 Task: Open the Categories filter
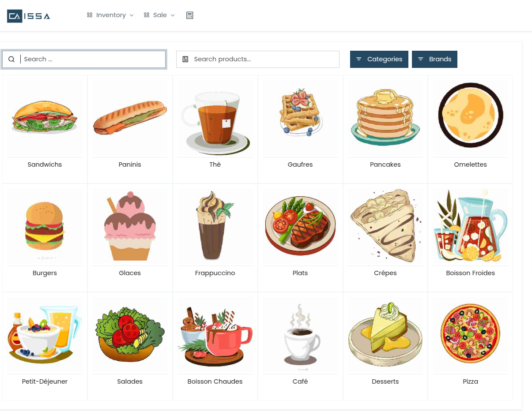click(379, 60)
